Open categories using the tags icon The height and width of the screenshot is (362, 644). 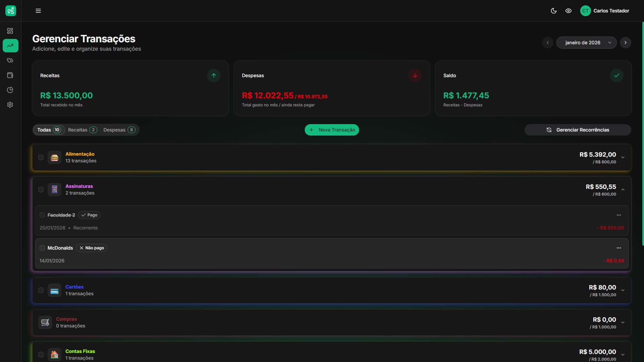pos(10,60)
